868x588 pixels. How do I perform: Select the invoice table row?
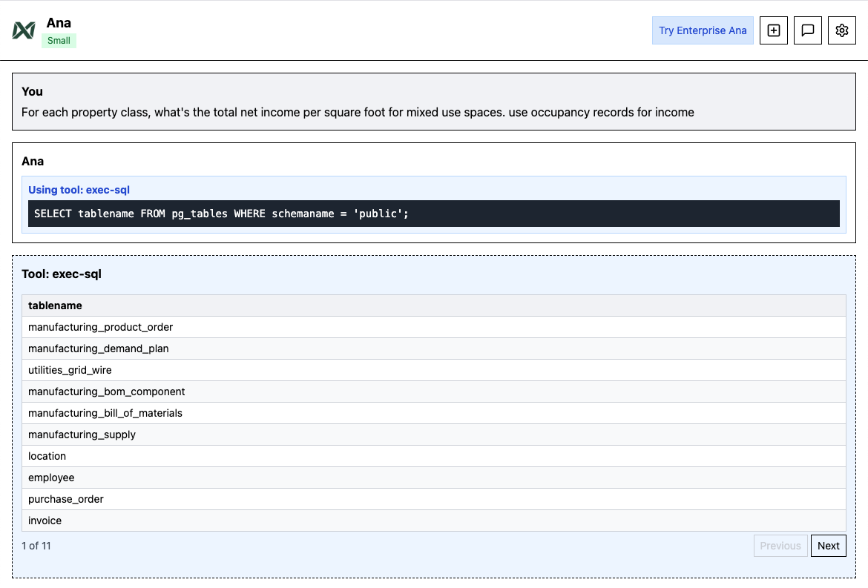tap(45, 521)
